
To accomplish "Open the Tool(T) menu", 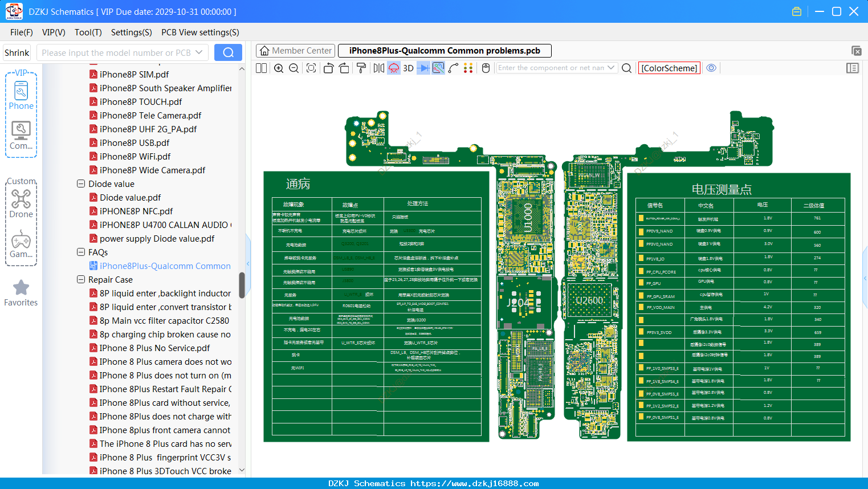I will (x=88, y=32).
